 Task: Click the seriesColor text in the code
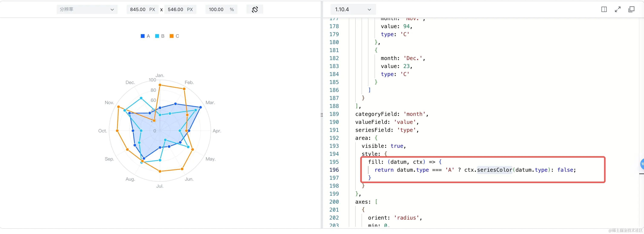click(494, 170)
